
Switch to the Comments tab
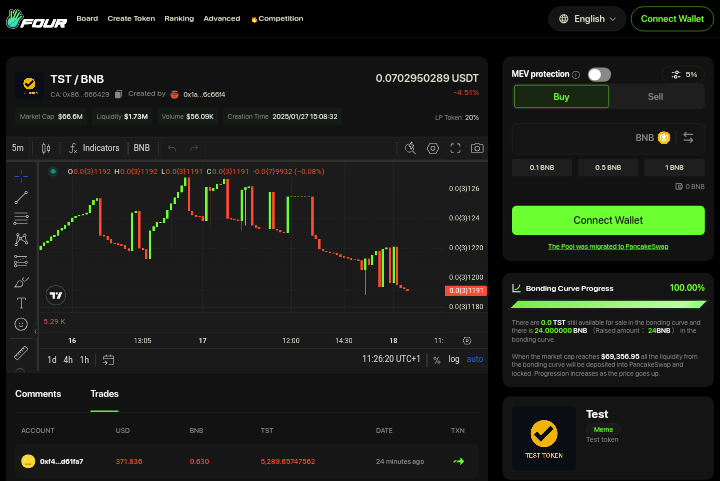[38, 394]
